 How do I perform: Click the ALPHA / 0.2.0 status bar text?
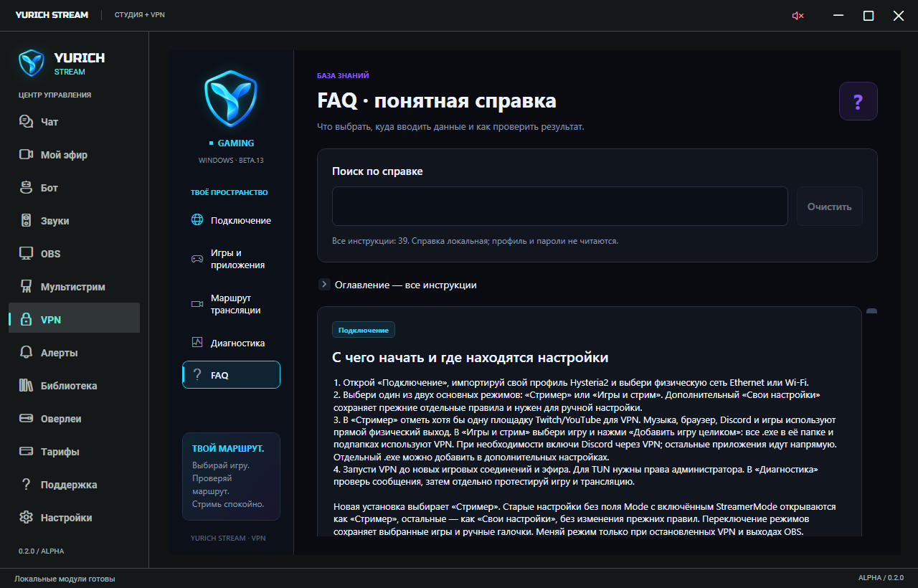click(x=881, y=578)
